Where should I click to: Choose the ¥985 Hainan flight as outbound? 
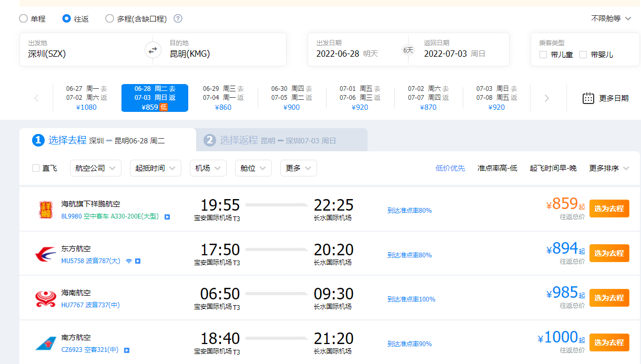[609, 298]
